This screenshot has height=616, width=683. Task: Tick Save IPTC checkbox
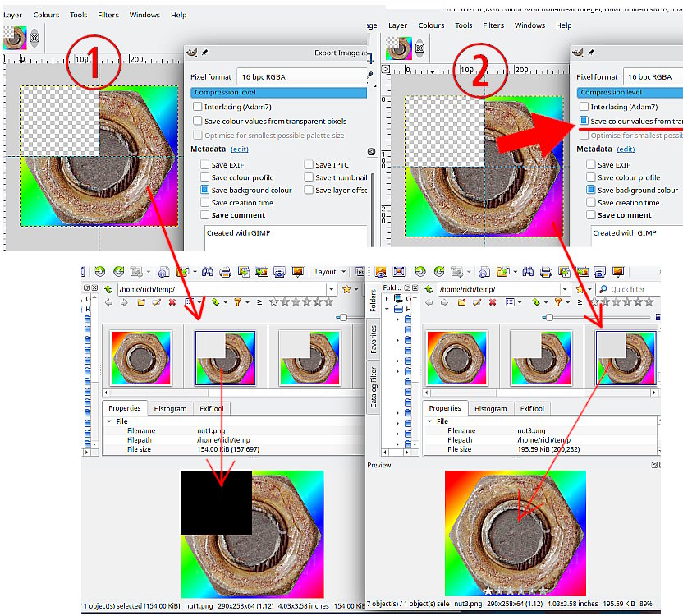[309, 164]
